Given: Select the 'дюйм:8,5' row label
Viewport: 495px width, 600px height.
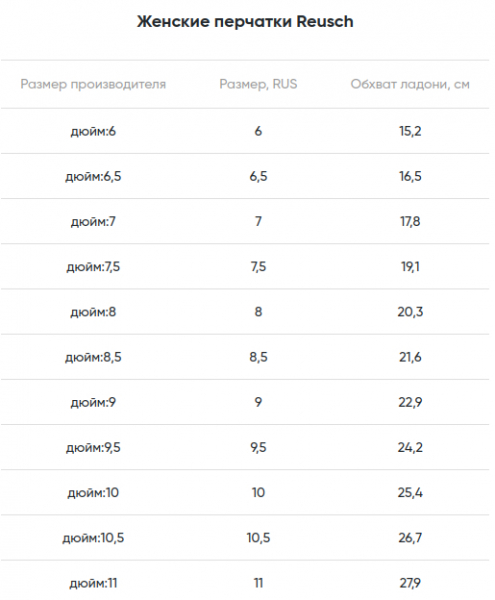Looking at the screenshot, I should [x=93, y=357].
